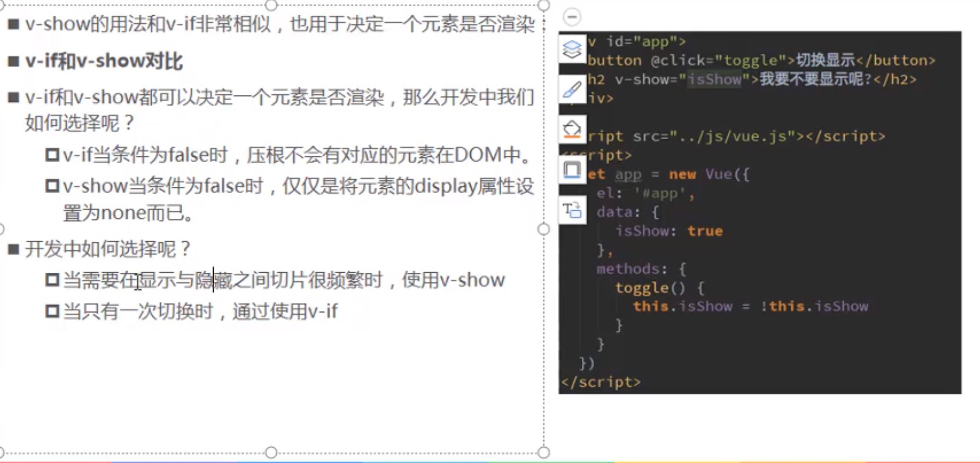Click the line "置为none而已。"
This screenshot has height=463, width=980.
pyautogui.click(x=129, y=212)
